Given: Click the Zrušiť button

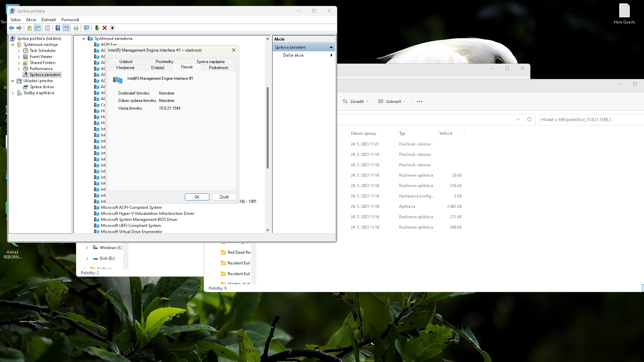Looking at the screenshot, I should tap(224, 197).
